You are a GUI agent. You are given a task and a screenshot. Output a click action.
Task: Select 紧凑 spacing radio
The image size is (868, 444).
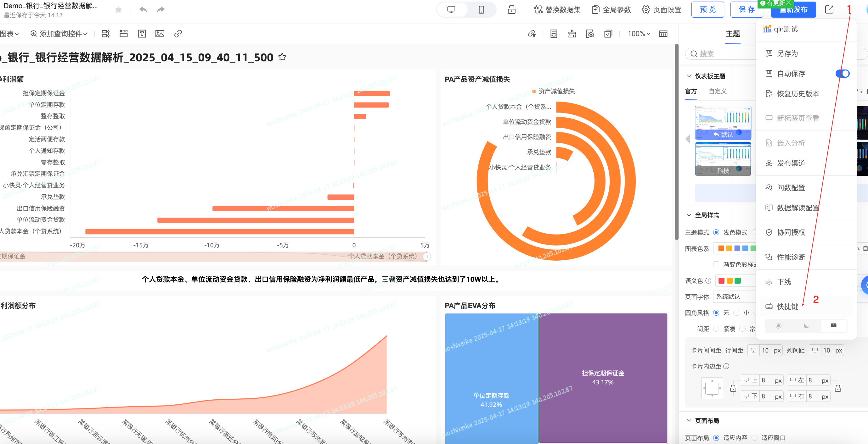point(716,329)
